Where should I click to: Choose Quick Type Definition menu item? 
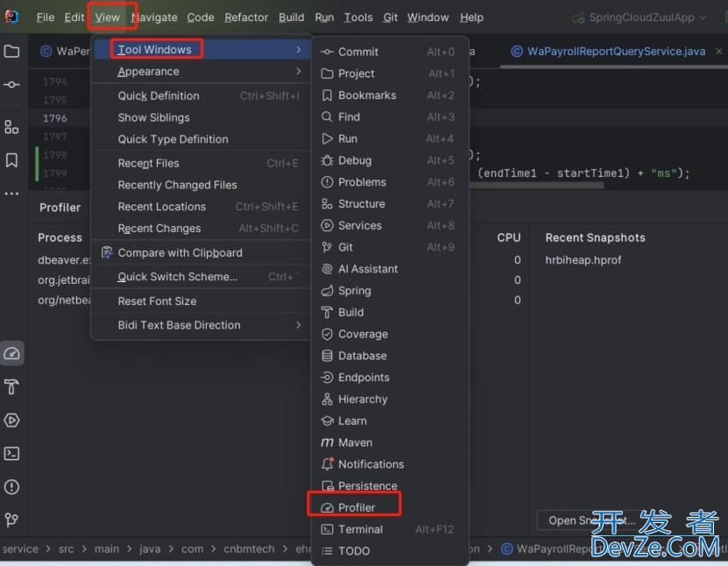[201, 139]
